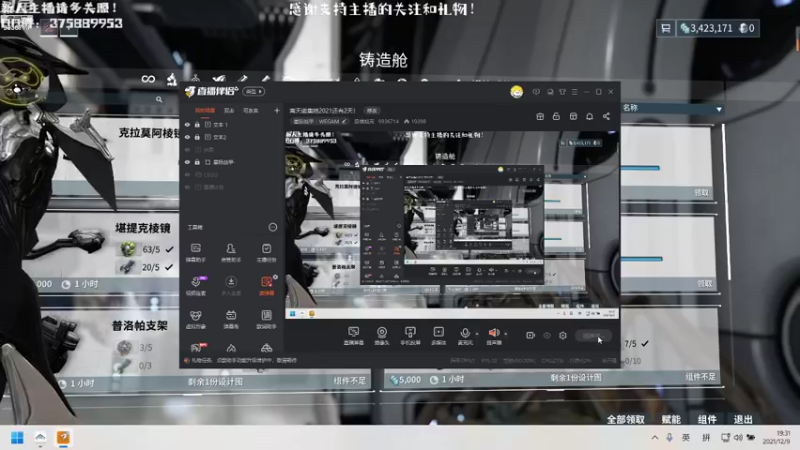The height and width of the screenshot is (450, 800).
Task: Mute the red speaker icon
Action: [x=493, y=335]
